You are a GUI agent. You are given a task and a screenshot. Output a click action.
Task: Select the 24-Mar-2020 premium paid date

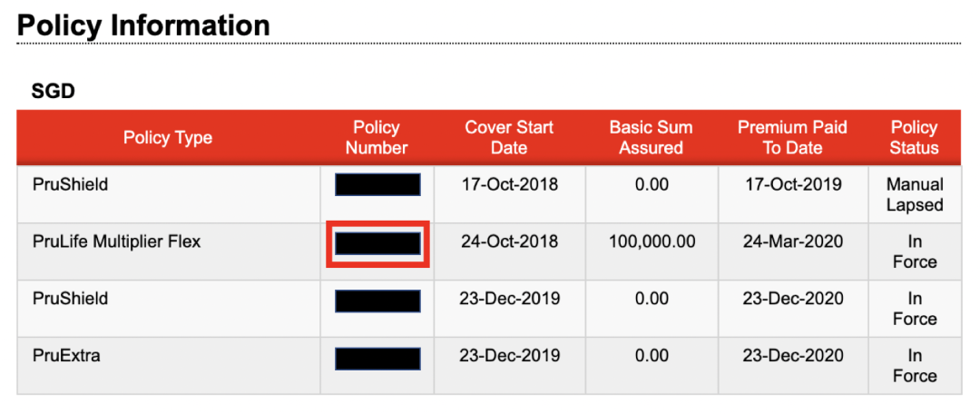pyautogui.click(x=792, y=242)
